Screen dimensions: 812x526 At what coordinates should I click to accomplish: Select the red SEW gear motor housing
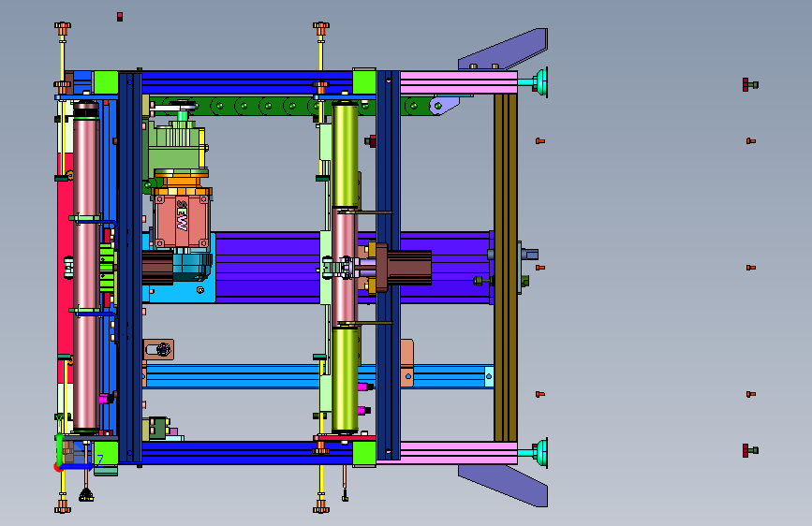(182, 221)
